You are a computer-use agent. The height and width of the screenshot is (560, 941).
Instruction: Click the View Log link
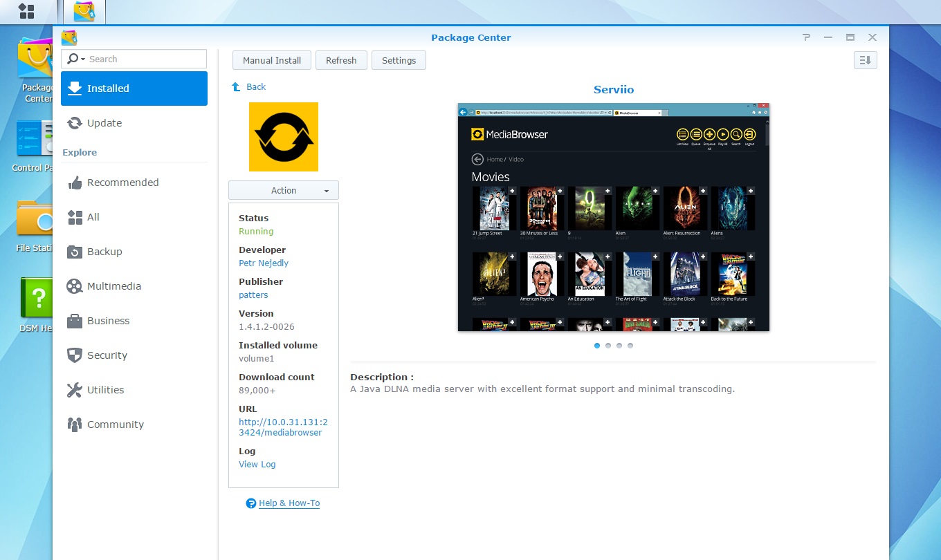[257, 465]
